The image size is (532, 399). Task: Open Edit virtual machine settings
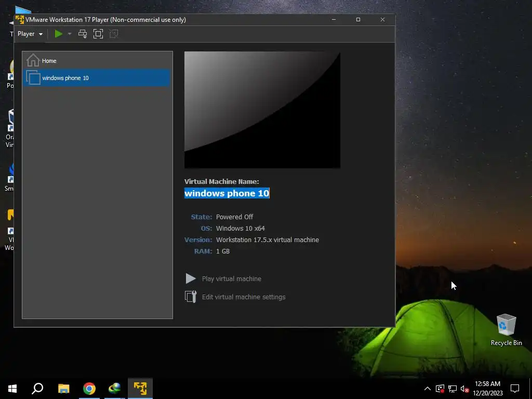(244, 297)
